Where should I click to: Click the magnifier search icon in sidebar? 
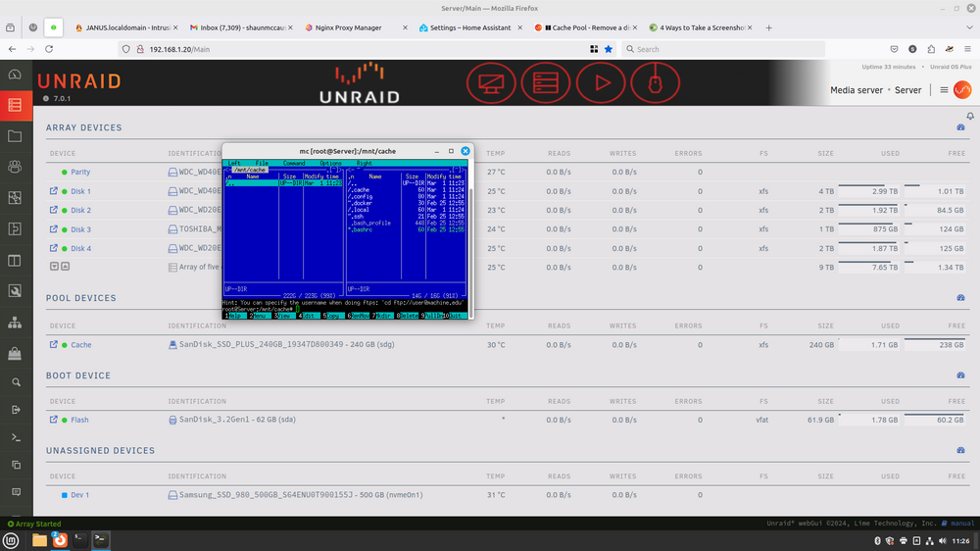(x=16, y=382)
